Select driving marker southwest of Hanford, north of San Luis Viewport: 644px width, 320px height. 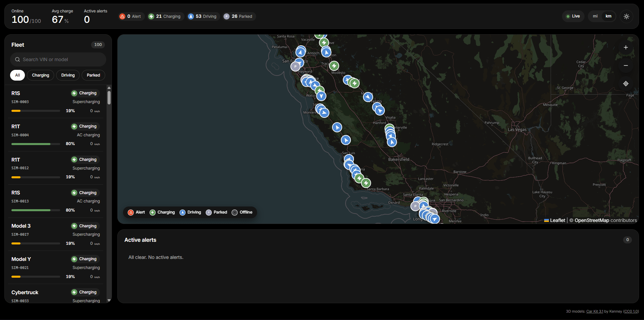(x=346, y=140)
